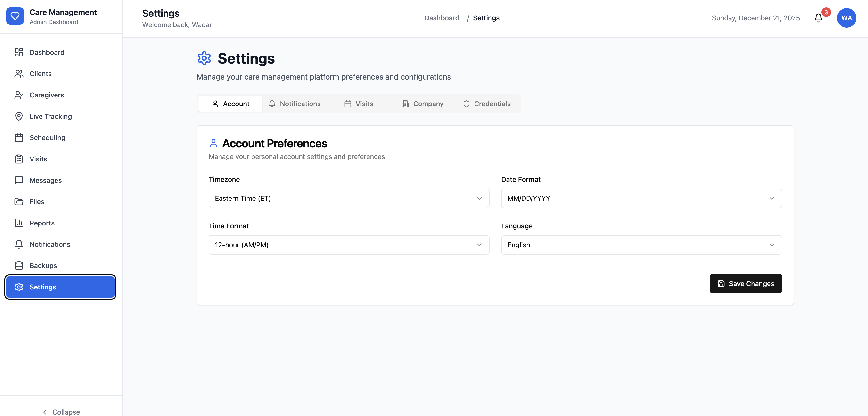Collapse the sidebar navigation

pos(61,412)
